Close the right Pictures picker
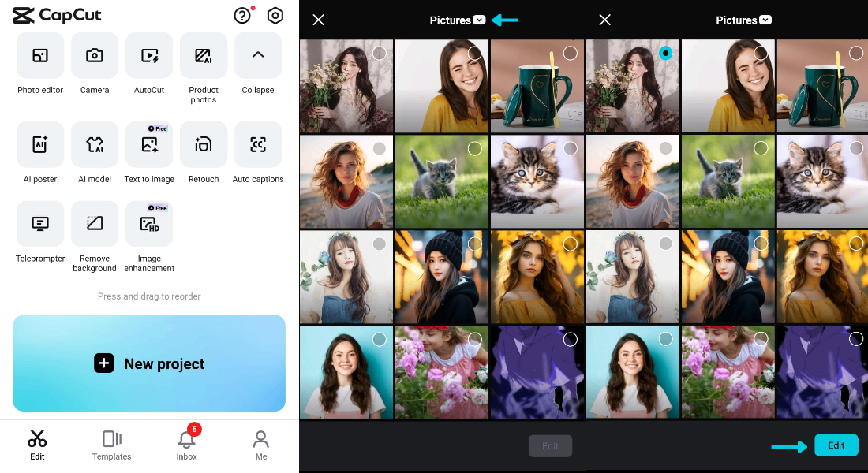The height and width of the screenshot is (473, 868). click(x=605, y=20)
